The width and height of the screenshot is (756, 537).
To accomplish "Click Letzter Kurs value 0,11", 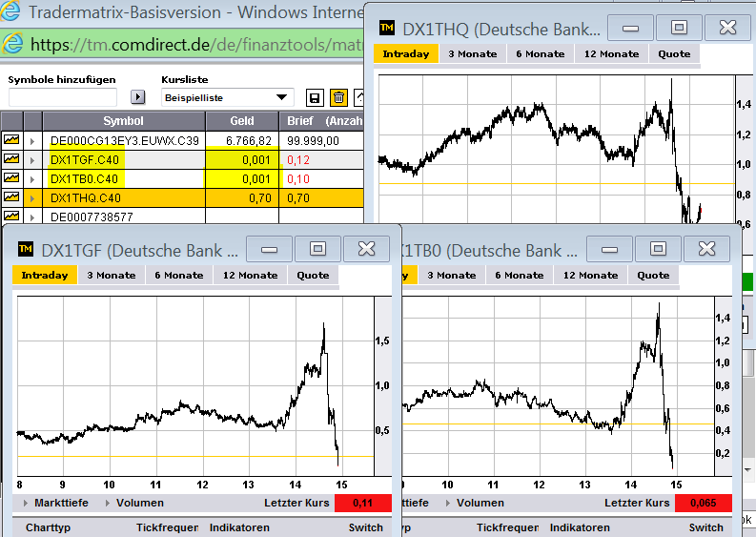I will click(x=362, y=503).
